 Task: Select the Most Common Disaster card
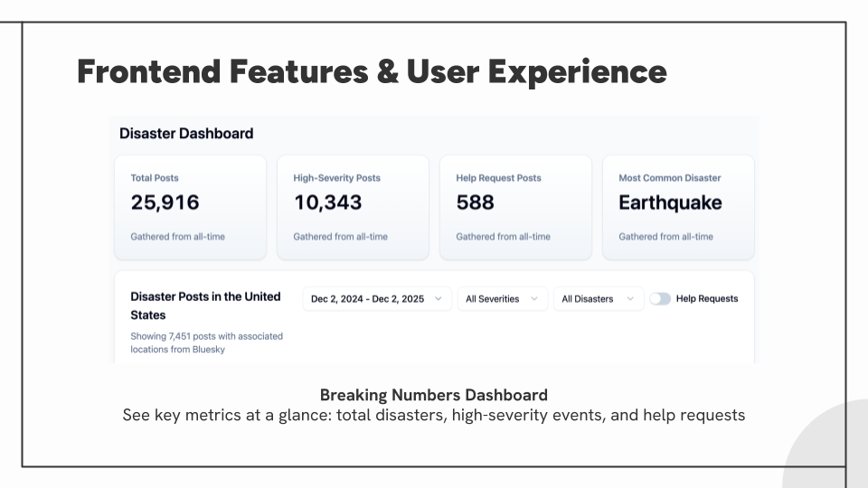[678, 208]
